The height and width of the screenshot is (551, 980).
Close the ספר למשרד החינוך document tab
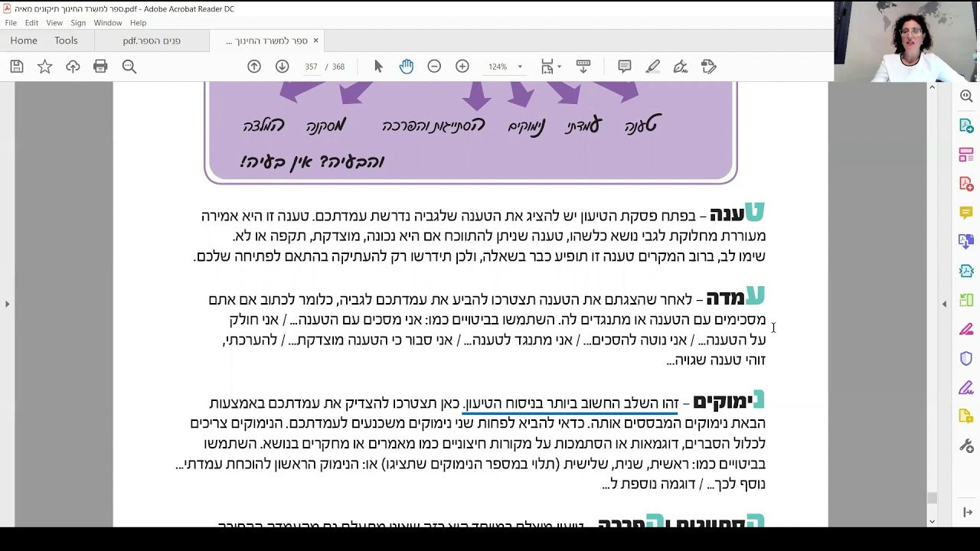(x=315, y=41)
